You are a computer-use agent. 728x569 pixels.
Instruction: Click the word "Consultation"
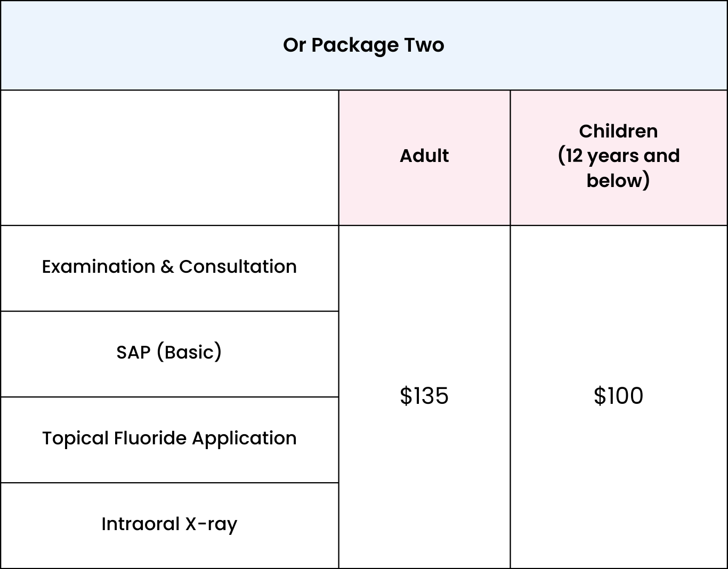point(238,266)
